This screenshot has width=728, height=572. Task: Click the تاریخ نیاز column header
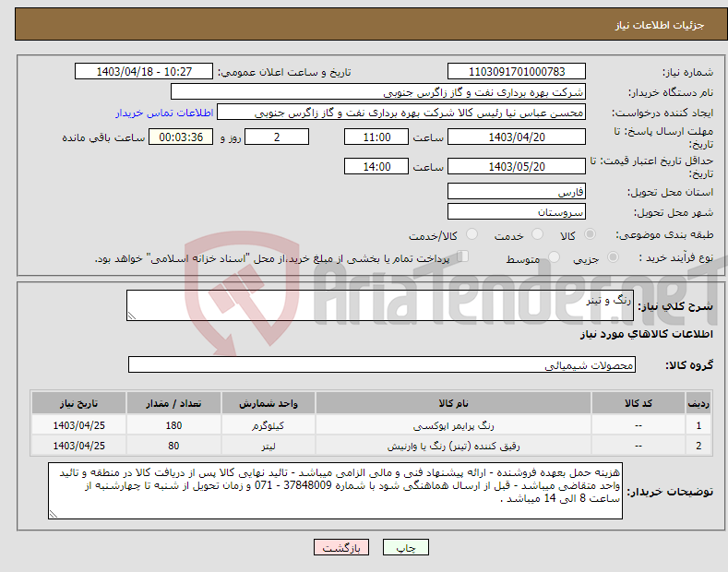coord(79,403)
